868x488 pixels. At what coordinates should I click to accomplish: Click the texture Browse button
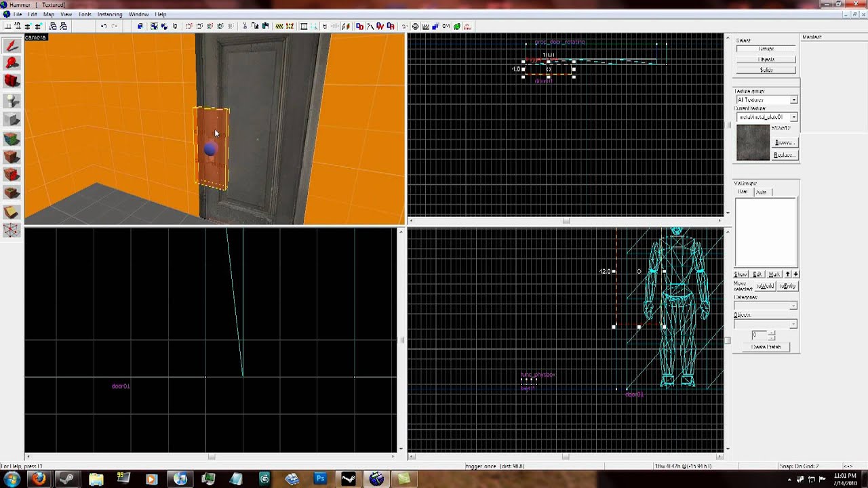785,142
